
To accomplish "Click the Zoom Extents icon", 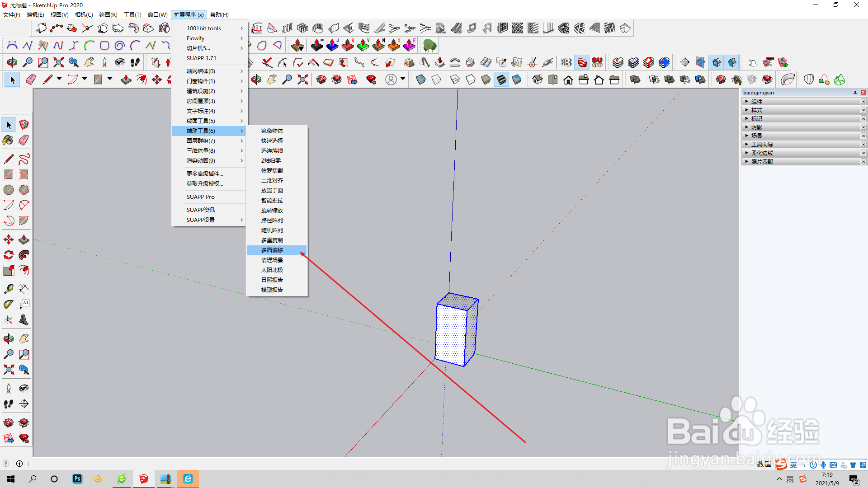I will click(x=8, y=370).
